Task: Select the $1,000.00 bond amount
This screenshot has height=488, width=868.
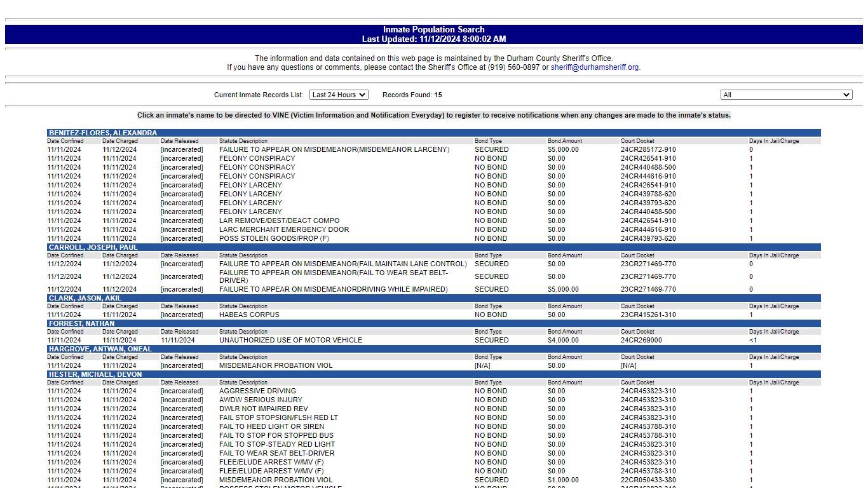Action: point(564,480)
